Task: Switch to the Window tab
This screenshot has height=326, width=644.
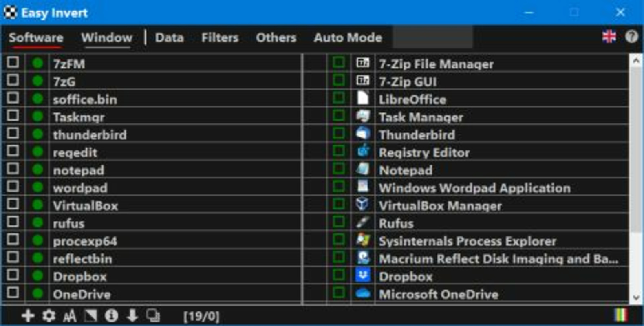Action: coord(107,37)
